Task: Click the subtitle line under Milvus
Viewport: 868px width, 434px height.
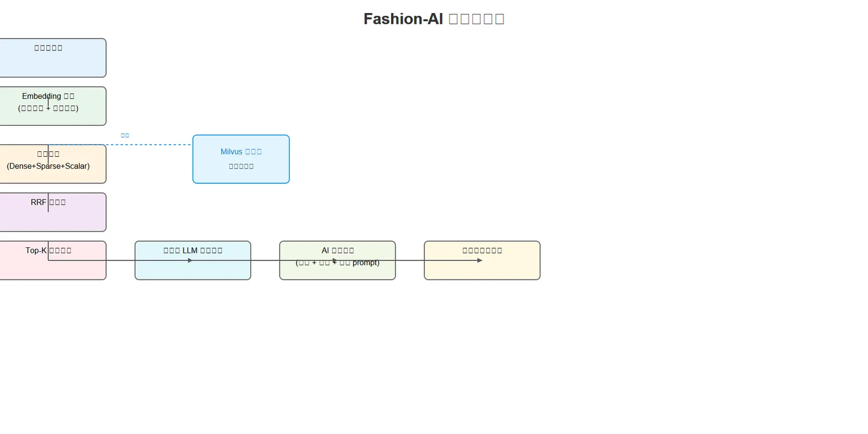Action: pyautogui.click(x=241, y=166)
